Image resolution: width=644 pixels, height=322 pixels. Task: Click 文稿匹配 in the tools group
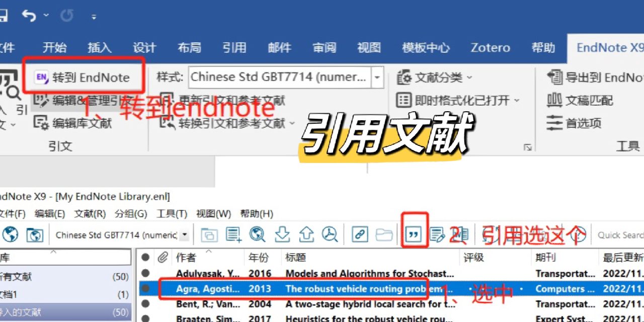click(580, 100)
